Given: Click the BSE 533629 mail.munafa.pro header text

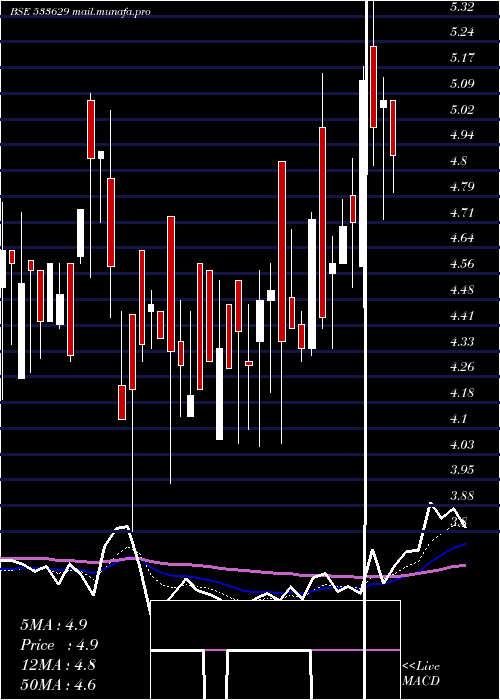Looking at the screenshot, I should 80,12.
